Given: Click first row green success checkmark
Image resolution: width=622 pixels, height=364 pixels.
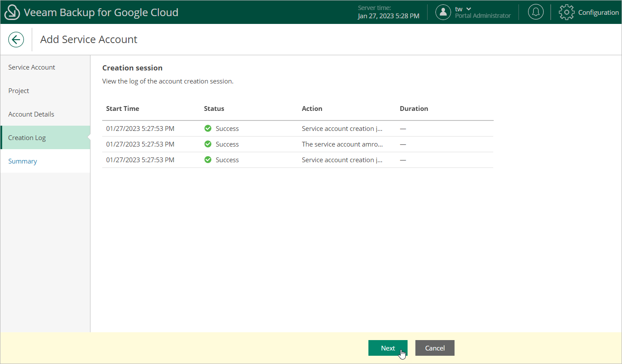Looking at the screenshot, I should tap(208, 129).
